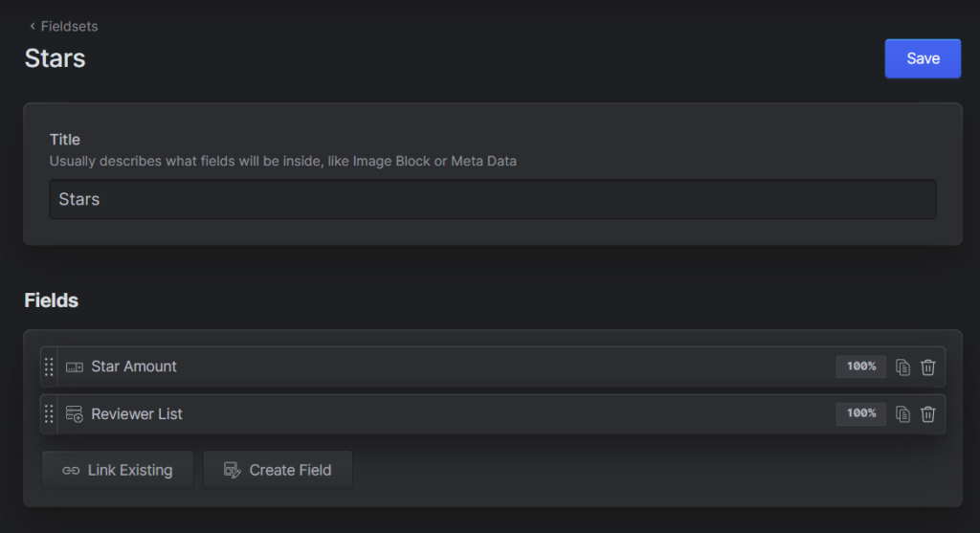Click the Stars page heading
This screenshot has width=980, height=533.
tap(55, 58)
